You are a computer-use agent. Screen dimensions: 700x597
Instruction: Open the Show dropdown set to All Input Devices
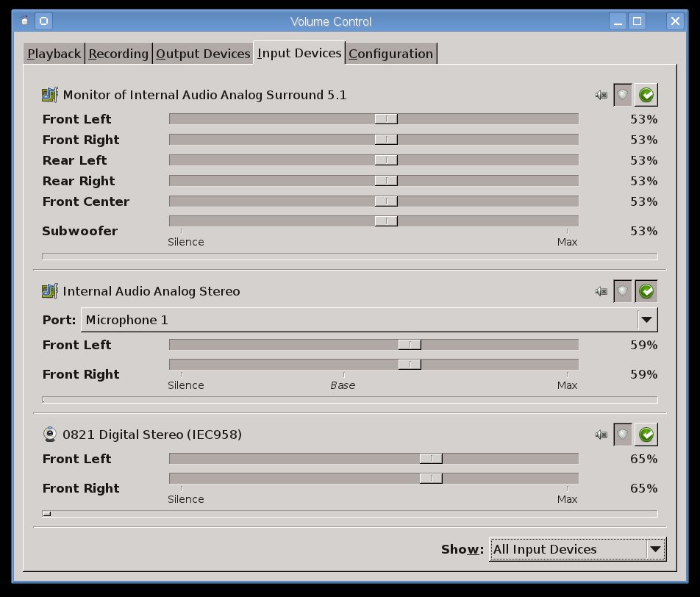(577, 549)
